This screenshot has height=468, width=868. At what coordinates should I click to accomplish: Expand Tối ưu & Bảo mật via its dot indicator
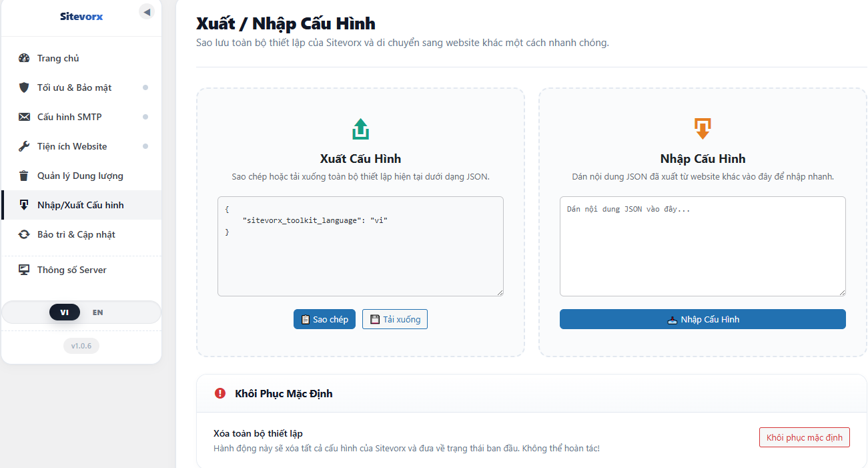(145, 87)
